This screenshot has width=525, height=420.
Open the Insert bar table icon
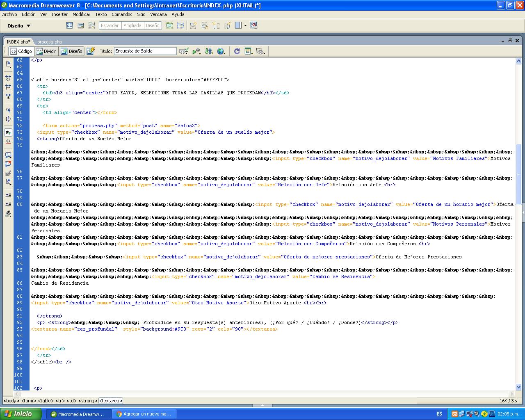pyautogui.click(x=70, y=25)
